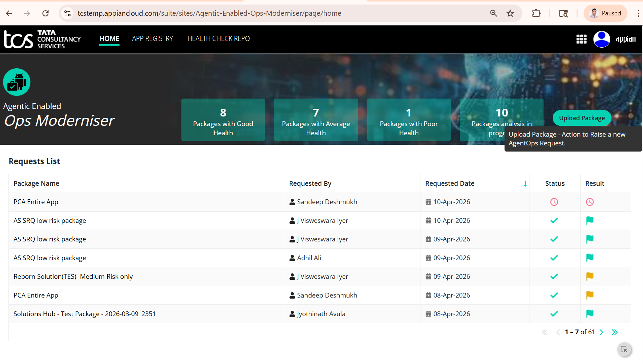Image resolution: width=643 pixels, height=364 pixels.
Task: Click the TCS Tata Consultancy Services logo
Action: tap(42, 39)
